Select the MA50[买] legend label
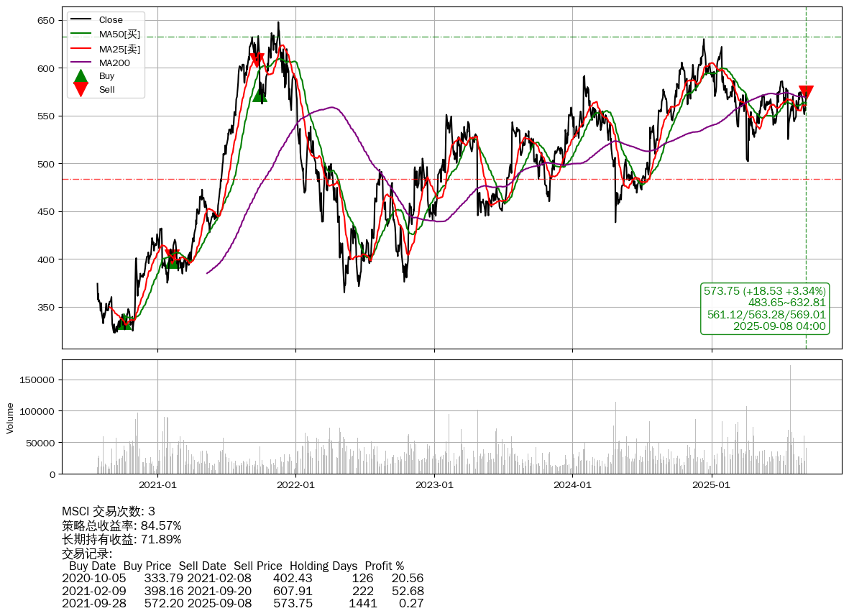This screenshot has height=616, width=849. 119,35
